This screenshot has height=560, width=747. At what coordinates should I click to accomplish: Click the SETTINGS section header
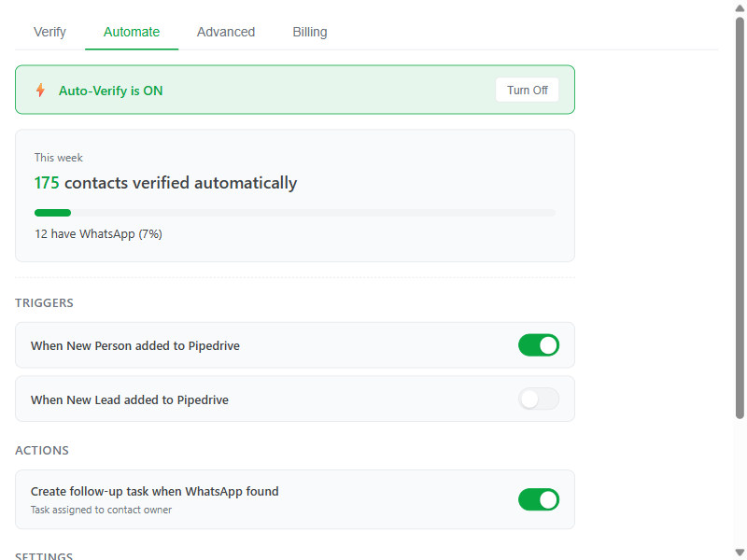(44, 554)
